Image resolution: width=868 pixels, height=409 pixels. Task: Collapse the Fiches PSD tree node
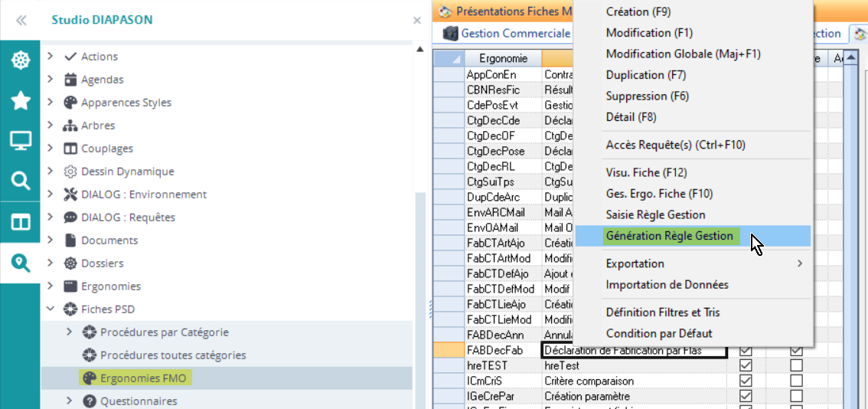[x=51, y=309]
